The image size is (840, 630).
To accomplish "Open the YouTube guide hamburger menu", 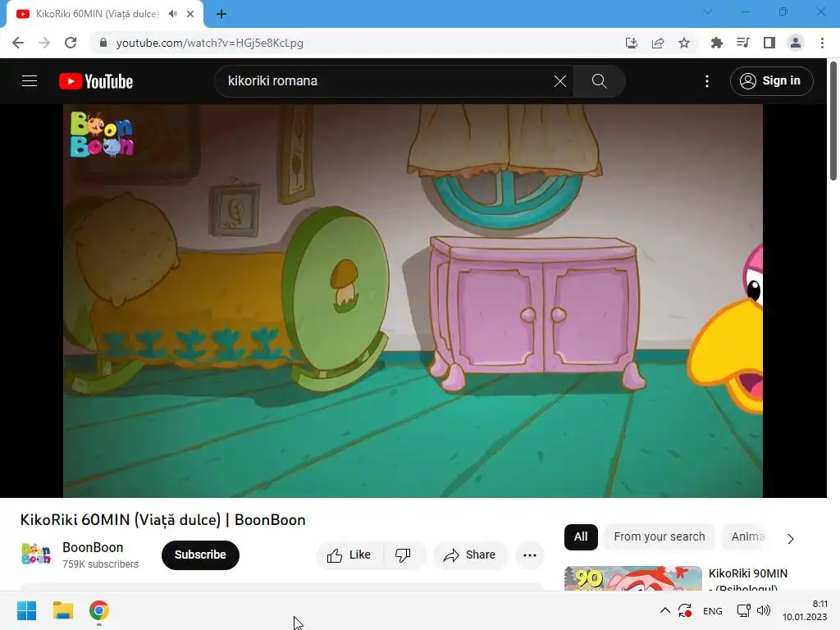I will tap(30, 81).
